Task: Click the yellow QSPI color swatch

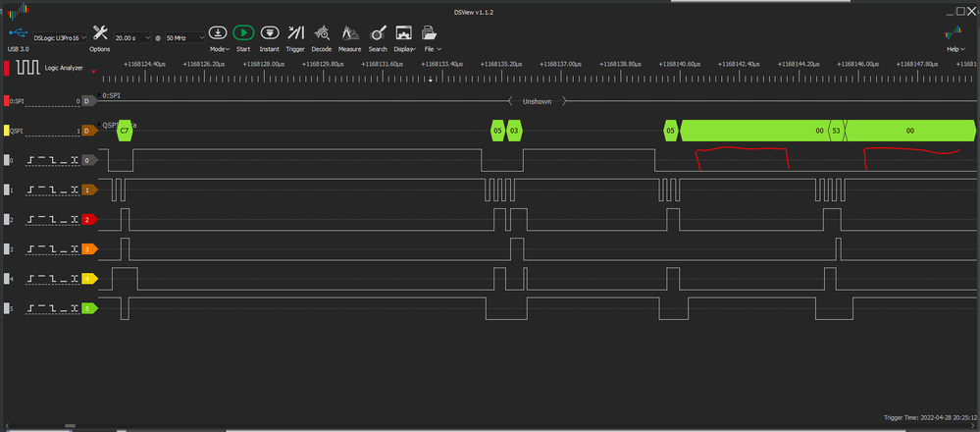Action: [7, 130]
